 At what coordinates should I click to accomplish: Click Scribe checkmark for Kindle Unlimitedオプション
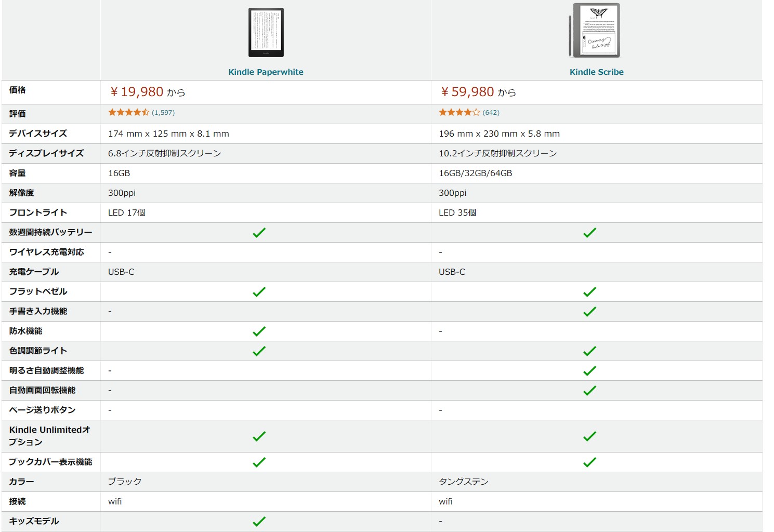coord(589,436)
